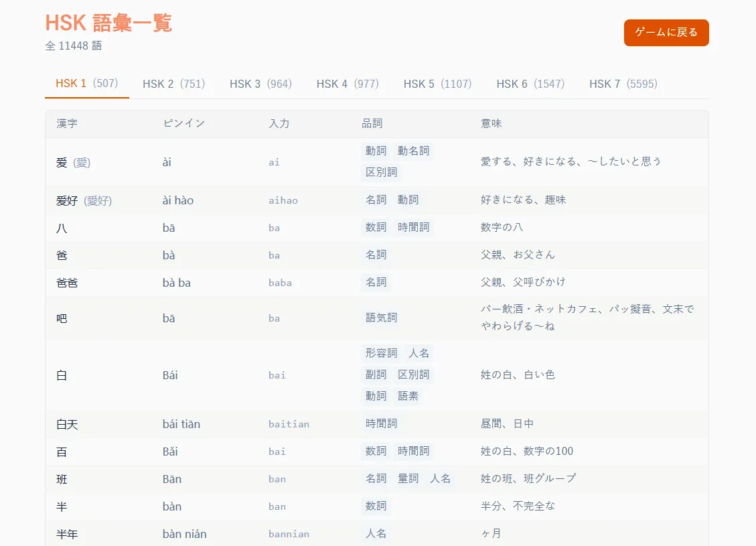
Task: Click the vocabulary entry 爱好
Action: pyautogui.click(x=68, y=200)
